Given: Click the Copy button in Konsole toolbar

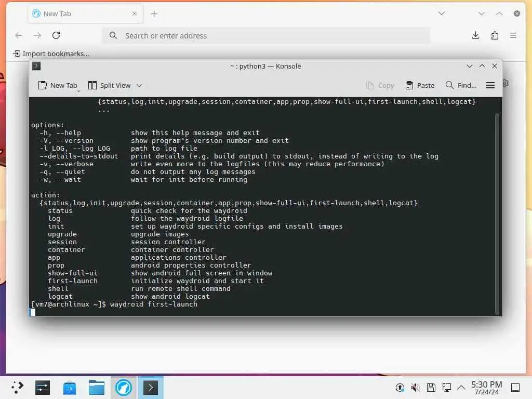Looking at the screenshot, I should tap(380, 86).
